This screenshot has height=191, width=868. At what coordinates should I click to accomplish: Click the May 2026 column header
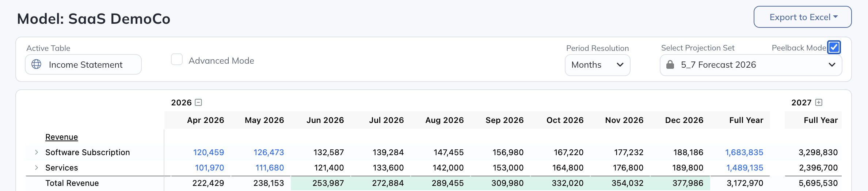[264, 120]
